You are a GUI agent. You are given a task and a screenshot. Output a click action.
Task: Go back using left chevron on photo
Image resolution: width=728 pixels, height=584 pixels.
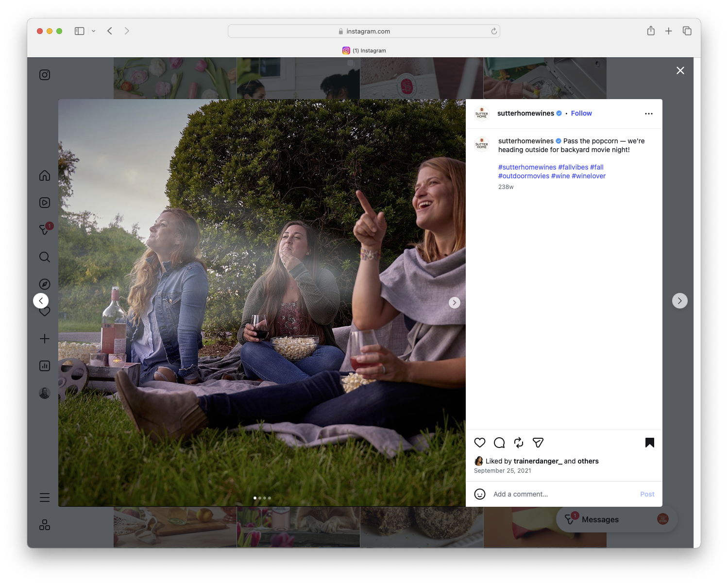[41, 300]
